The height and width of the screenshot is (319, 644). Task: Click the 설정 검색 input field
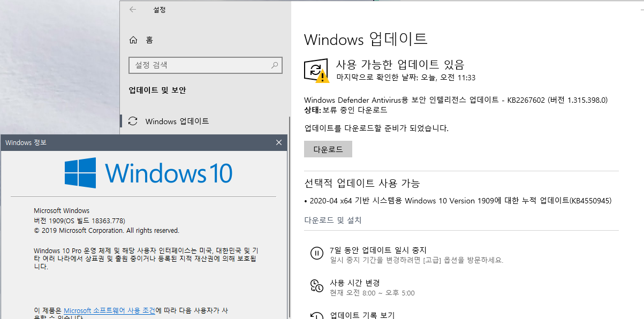206,65
